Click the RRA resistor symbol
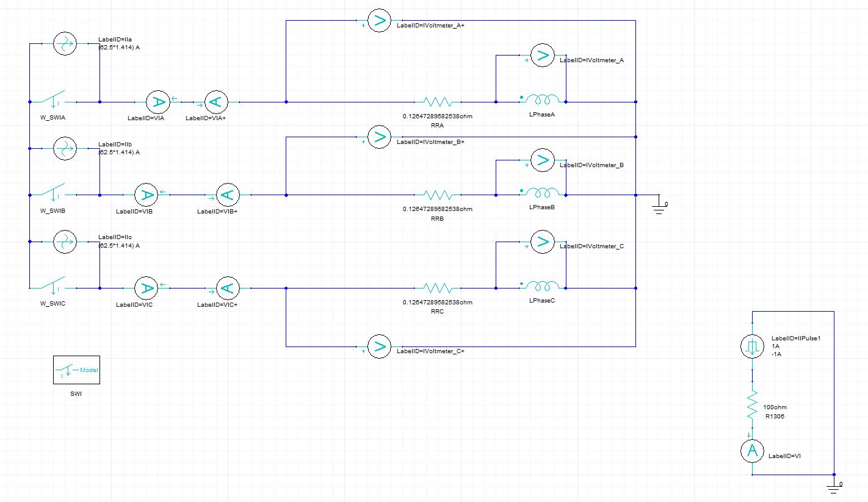 (x=437, y=101)
